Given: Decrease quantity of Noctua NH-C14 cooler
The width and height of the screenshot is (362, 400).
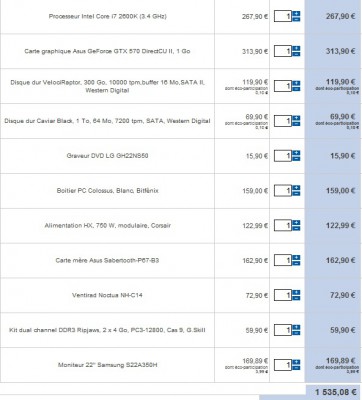Looking at the screenshot, I should 296,298.
